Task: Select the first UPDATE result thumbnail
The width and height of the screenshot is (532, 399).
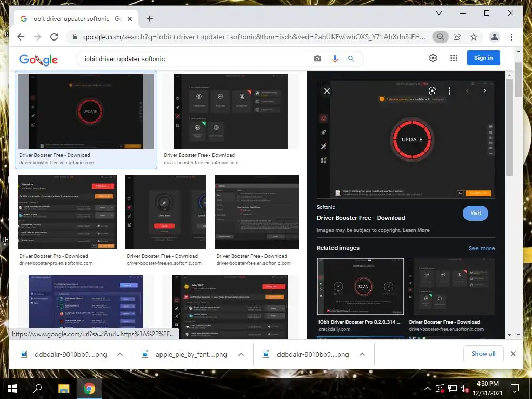Action: pos(86,111)
